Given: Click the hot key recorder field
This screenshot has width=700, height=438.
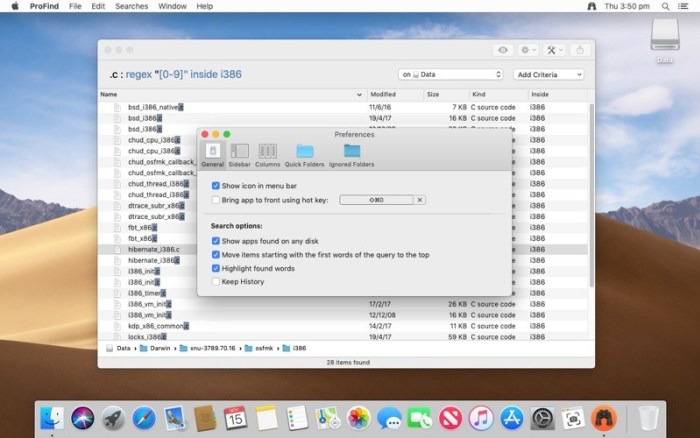Looking at the screenshot, I should (x=376, y=200).
